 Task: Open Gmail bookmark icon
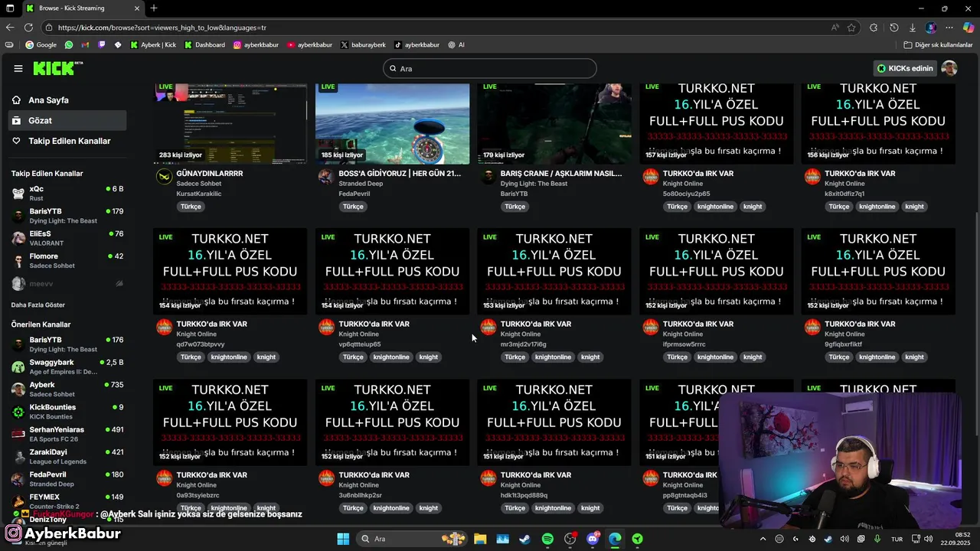click(x=85, y=45)
